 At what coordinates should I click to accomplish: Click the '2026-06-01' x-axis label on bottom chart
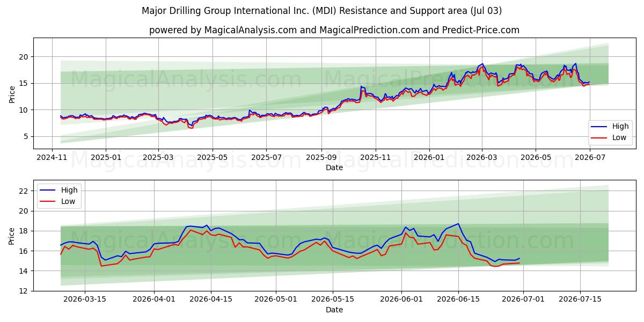click(402, 299)
